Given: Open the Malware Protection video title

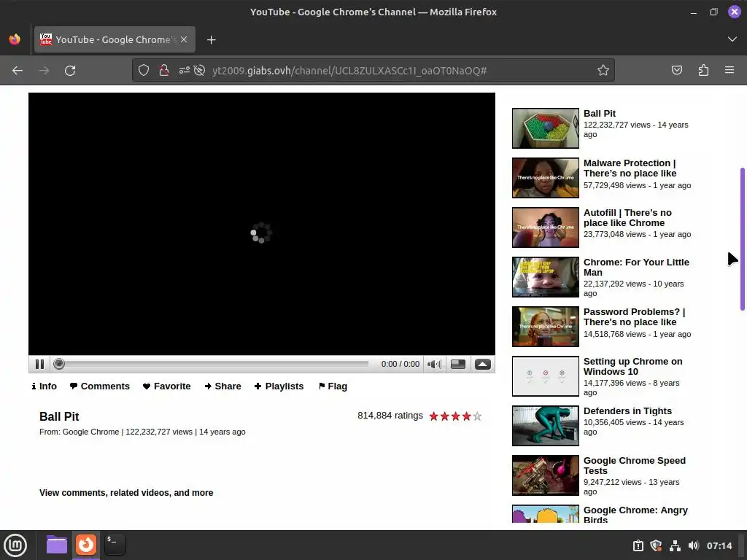Looking at the screenshot, I should pyautogui.click(x=630, y=168).
